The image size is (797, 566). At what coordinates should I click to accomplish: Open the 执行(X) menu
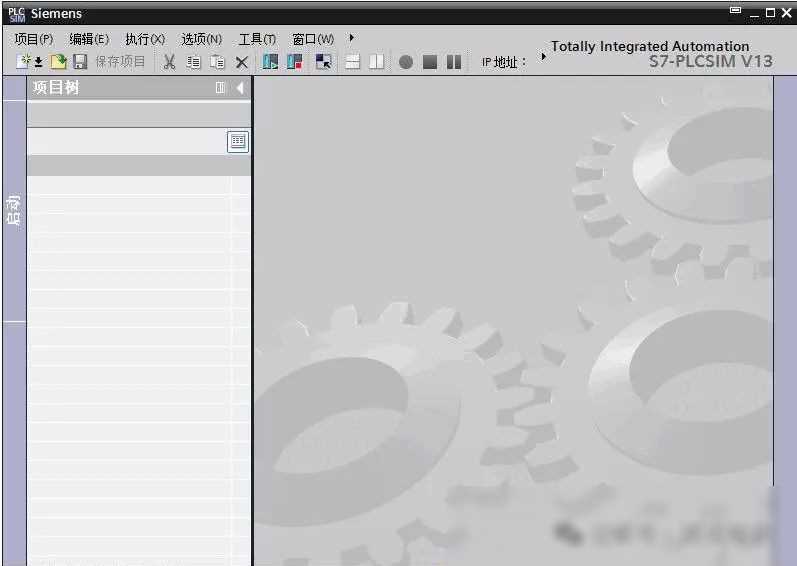145,39
